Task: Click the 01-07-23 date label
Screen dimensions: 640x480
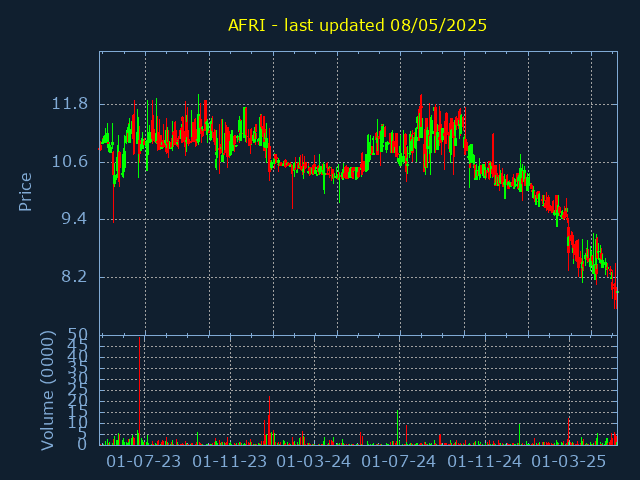Action: 144,462
